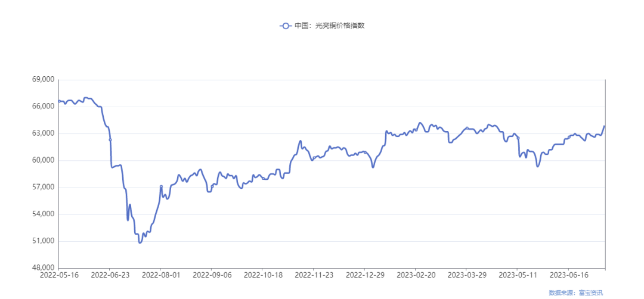
Task: Click the data point marker above 2022-10-18
Action: click(x=263, y=178)
